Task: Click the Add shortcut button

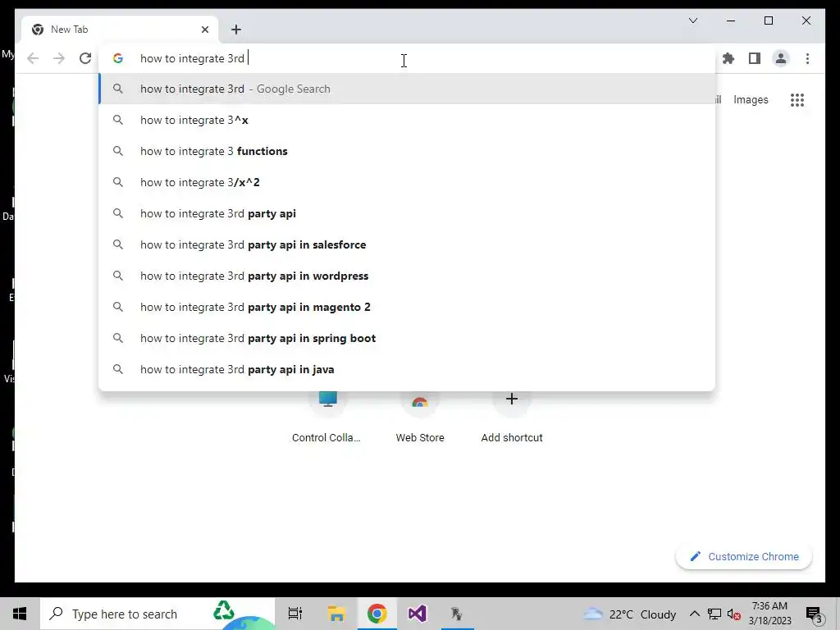Action: [512, 418]
